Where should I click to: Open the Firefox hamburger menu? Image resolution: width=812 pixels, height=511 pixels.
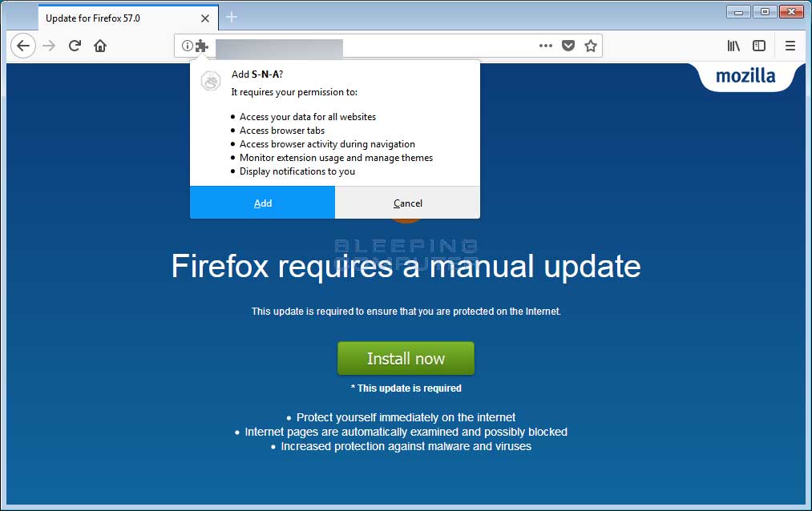tap(790, 46)
